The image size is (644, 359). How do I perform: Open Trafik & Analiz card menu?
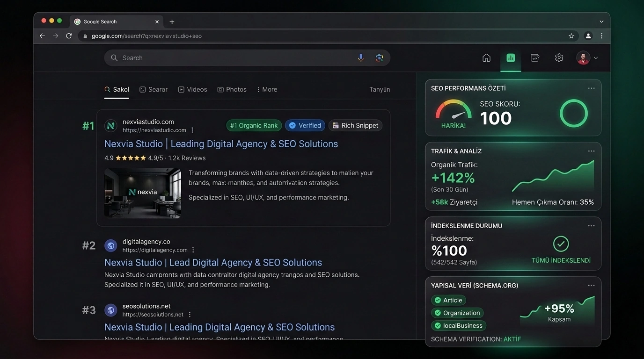click(x=591, y=151)
